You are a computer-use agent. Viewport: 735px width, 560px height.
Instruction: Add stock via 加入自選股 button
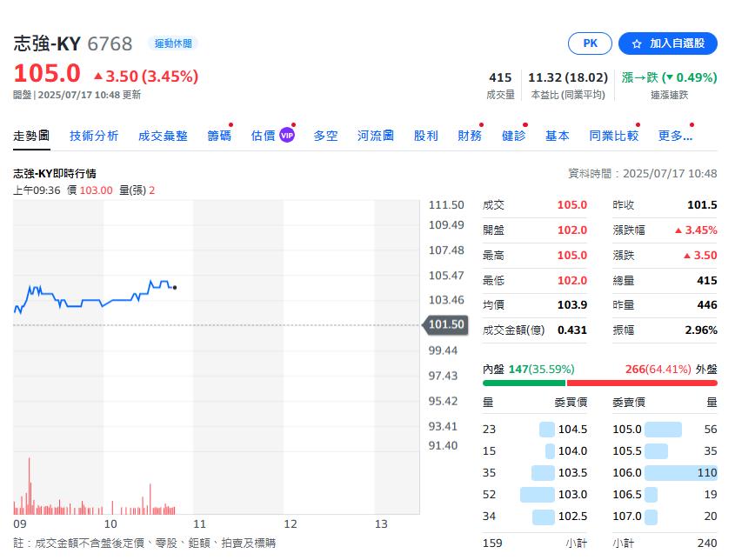click(667, 43)
